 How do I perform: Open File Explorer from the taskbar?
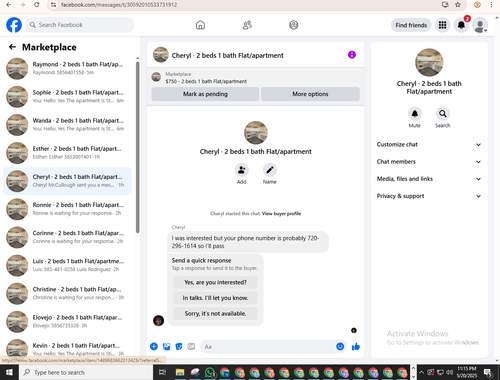180,372
